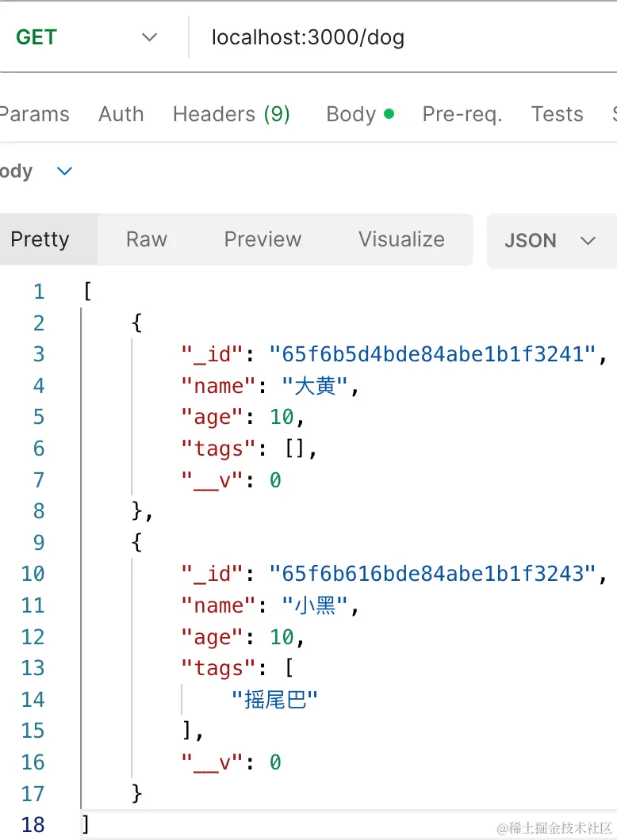Switch response view to Raw
617x840 pixels.
[x=147, y=239]
